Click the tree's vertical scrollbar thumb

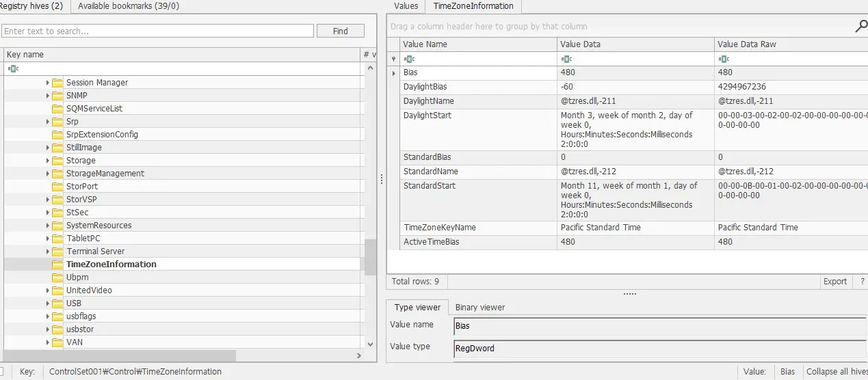coord(370,257)
